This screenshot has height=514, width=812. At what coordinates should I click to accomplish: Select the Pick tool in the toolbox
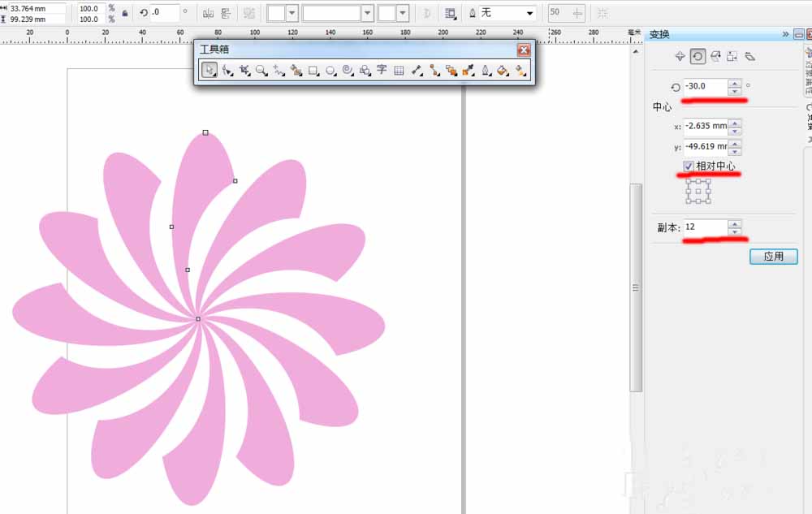[x=209, y=70]
